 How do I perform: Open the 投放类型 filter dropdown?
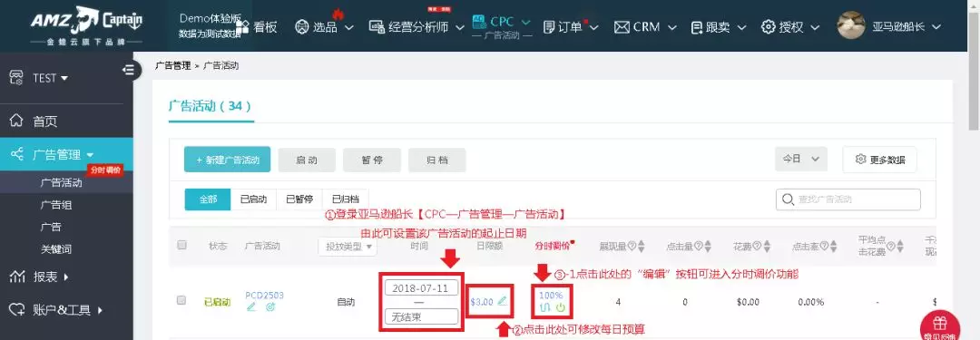click(x=348, y=247)
